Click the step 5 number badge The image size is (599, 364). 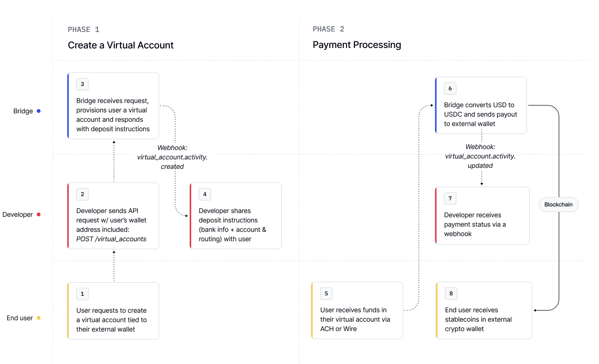pos(326,293)
